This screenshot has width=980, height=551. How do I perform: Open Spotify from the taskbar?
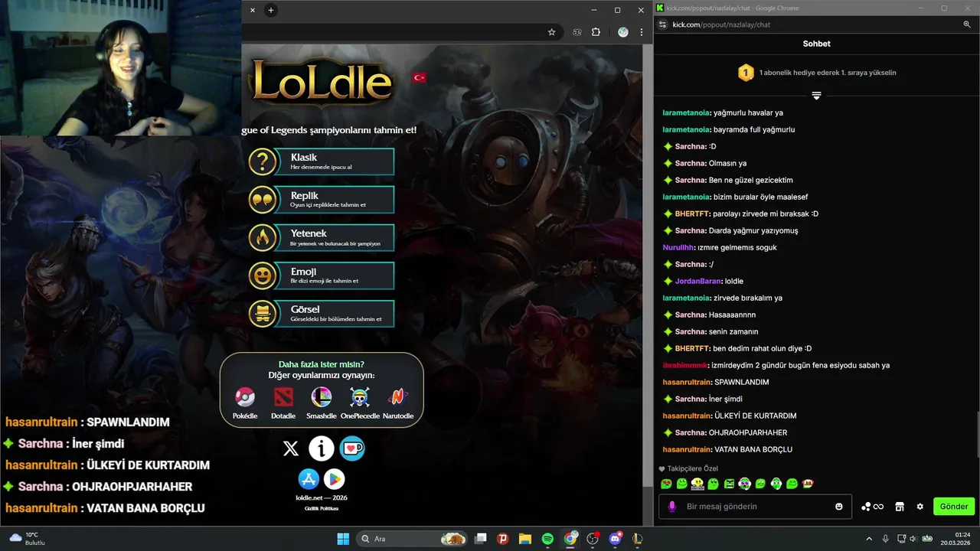pyautogui.click(x=547, y=539)
